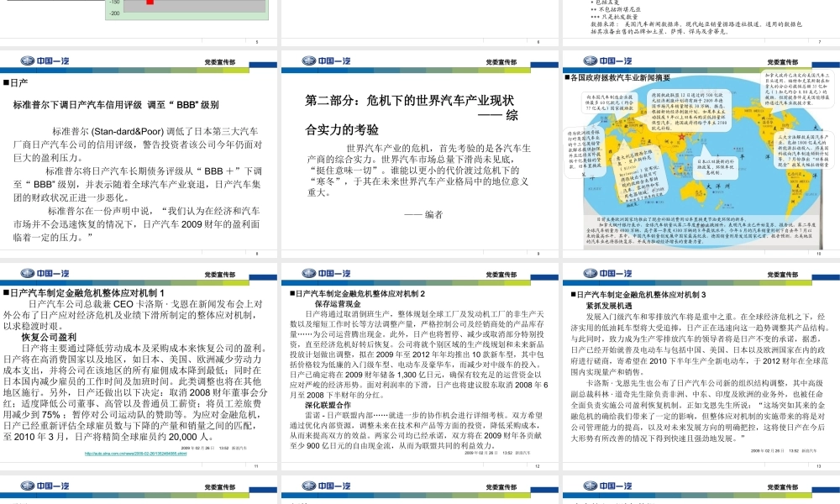840x504 pixels.
Task: Click the 中国一汽 logo on the 第二部分 slide
Action: click(x=326, y=60)
